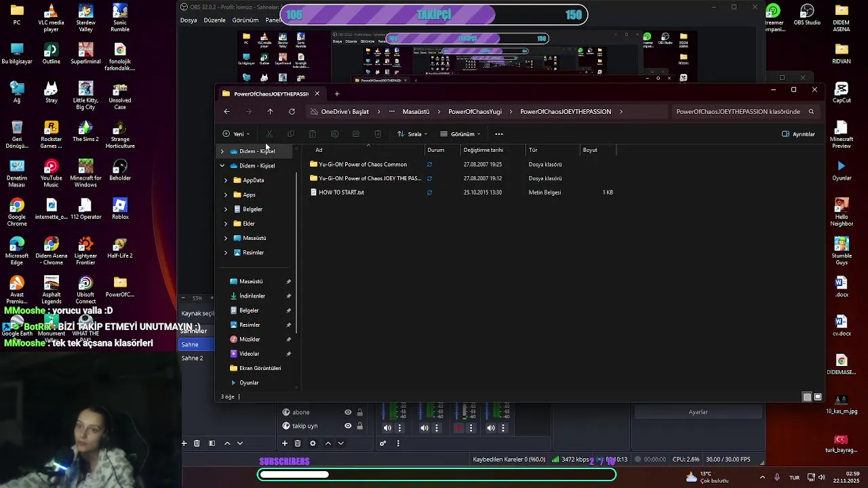The image size is (868, 488).
Task: Select Strange Horticulture desktop icon
Action: (120, 134)
